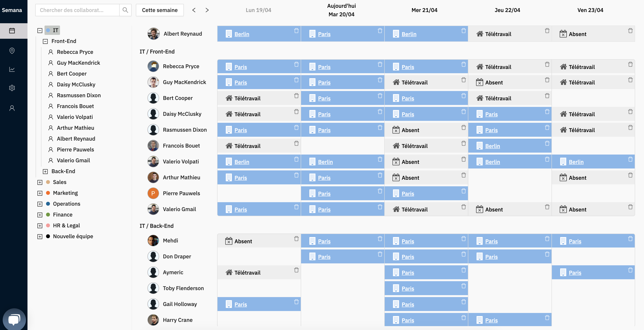Open the chat widget bubble
Viewport: 644px width, 330px height.
14,319
